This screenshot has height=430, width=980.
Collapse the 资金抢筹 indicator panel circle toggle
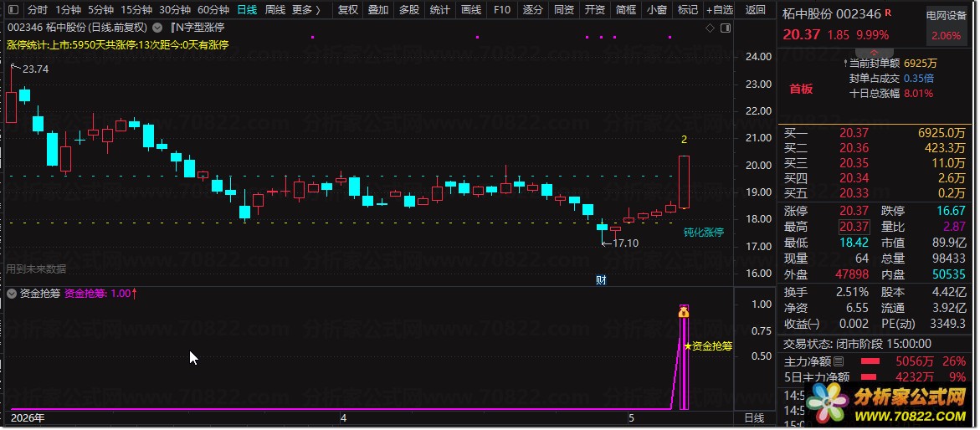click(12, 293)
